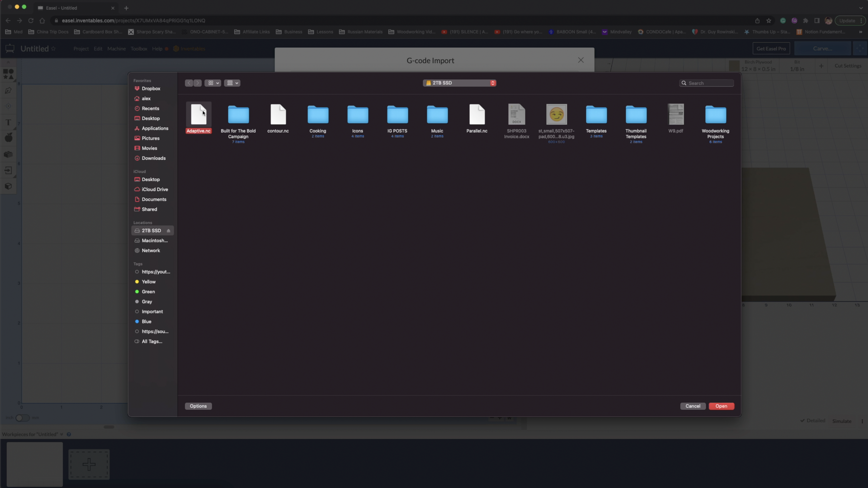Screen dimensions: 868x488
Task: Select the Yellow tag
Action: (148, 282)
